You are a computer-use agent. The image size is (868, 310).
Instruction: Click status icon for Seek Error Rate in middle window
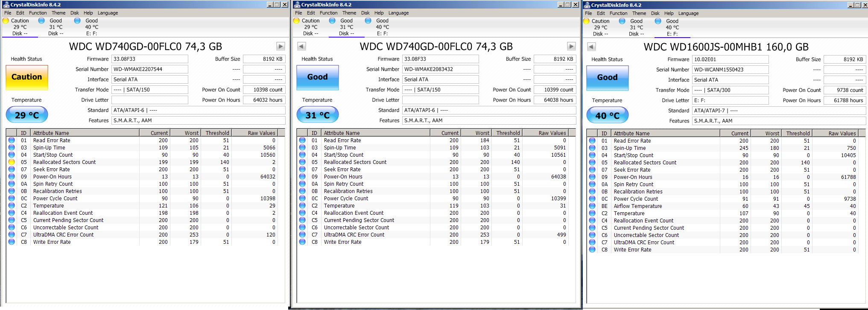point(302,169)
